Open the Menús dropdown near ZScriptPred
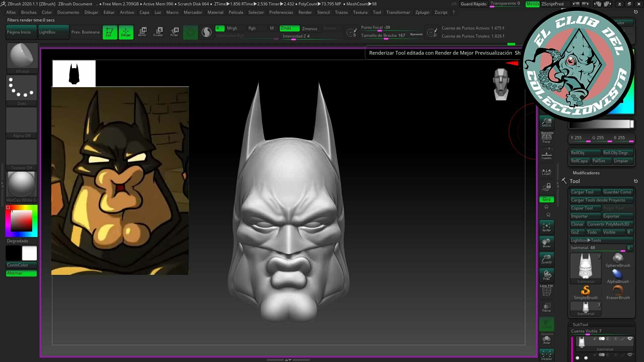Screen dimensions: 644x362 coord(532,4)
